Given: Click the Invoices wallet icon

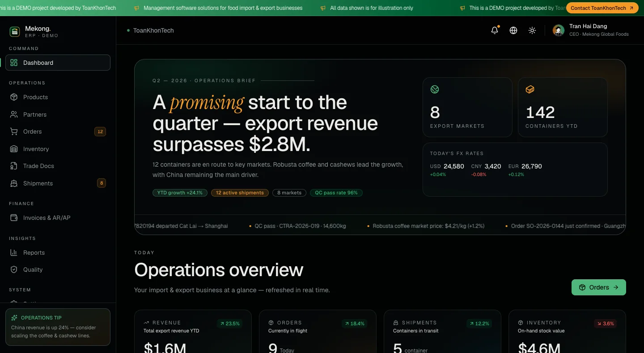Looking at the screenshot, I should pyautogui.click(x=14, y=218).
